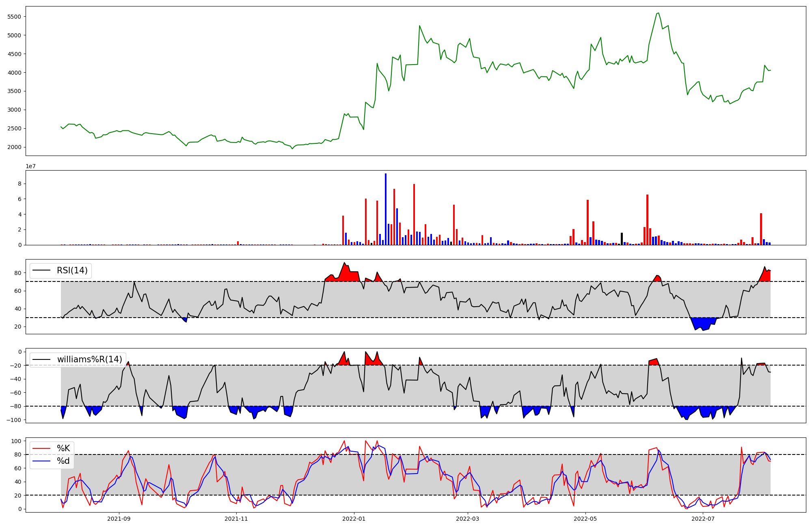This screenshot has height=528, width=812.
Task: Click the %d legend text
Action: [x=63, y=461]
